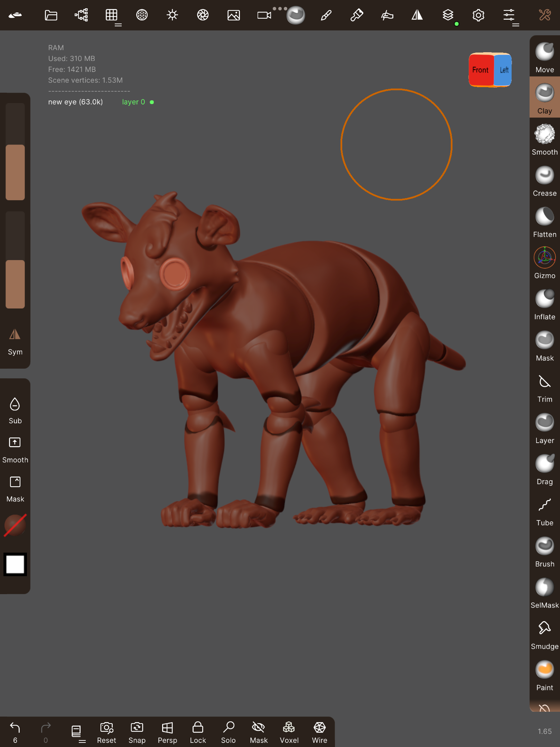Select the Drag tool
The height and width of the screenshot is (747, 560).
coord(545,469)
